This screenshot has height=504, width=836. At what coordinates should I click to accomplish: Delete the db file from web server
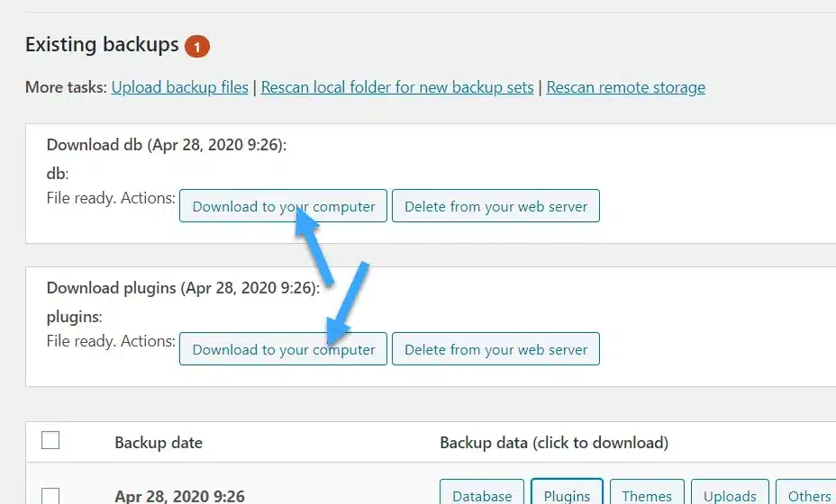(495, 206)
